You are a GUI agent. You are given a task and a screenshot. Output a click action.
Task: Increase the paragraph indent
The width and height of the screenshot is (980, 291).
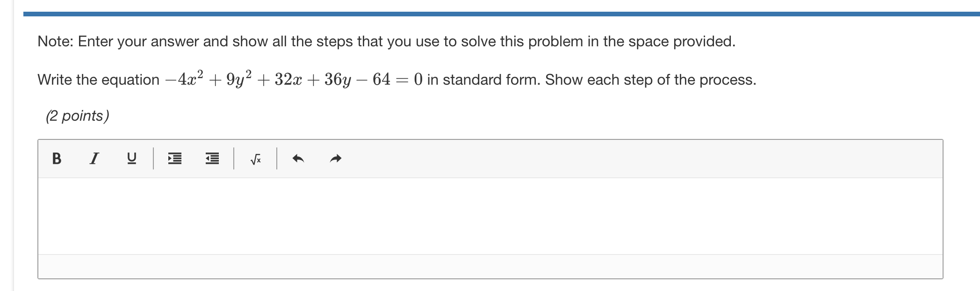[174, 159]
